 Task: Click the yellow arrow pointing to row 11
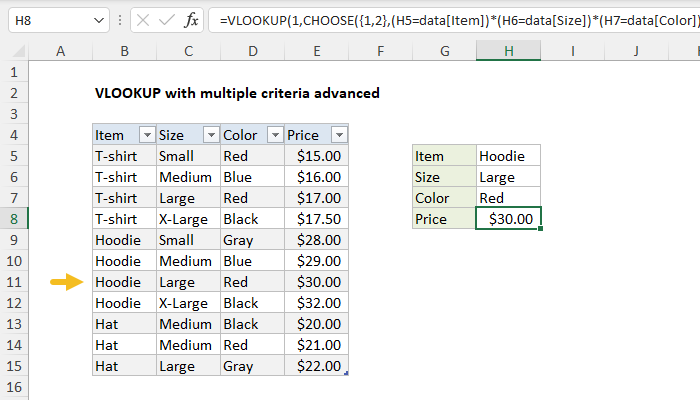click(x=66, y=282)
